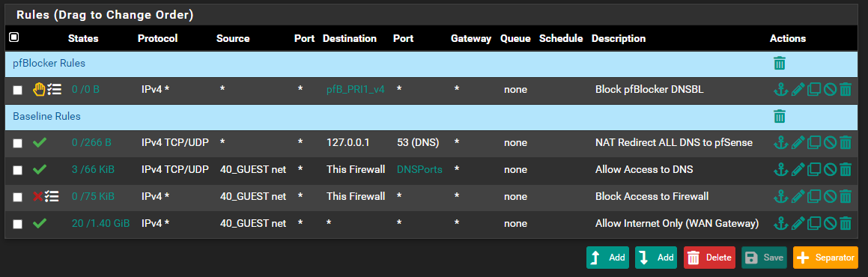This screenshot has height=277, width=868.
Task: Click green pass checkmark on Allow Access to DNS rule
Action: pyautogui.click(x=39, y=169)
